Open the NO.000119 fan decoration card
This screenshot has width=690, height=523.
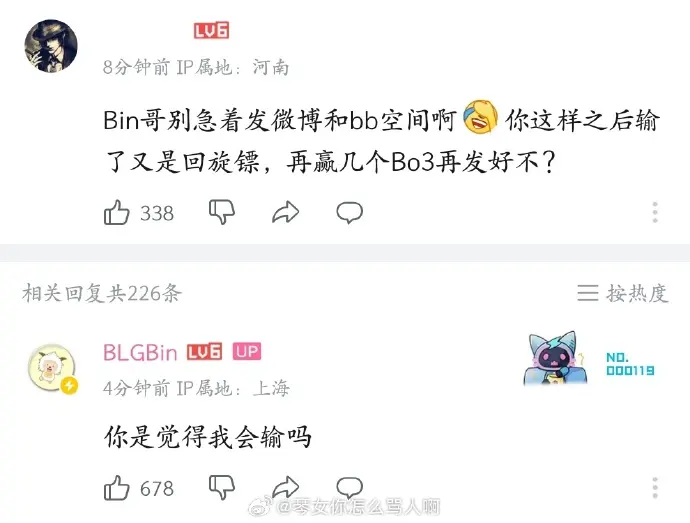point(589,359)
